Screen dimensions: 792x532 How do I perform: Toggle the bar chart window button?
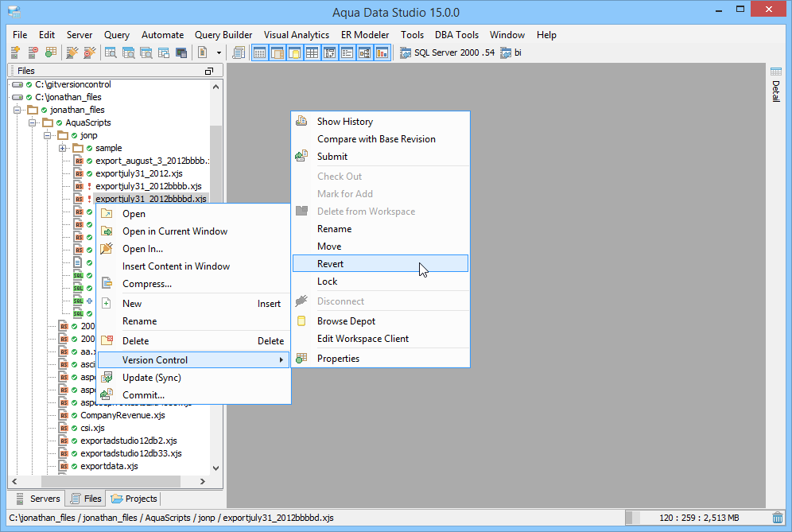point(382,52)
